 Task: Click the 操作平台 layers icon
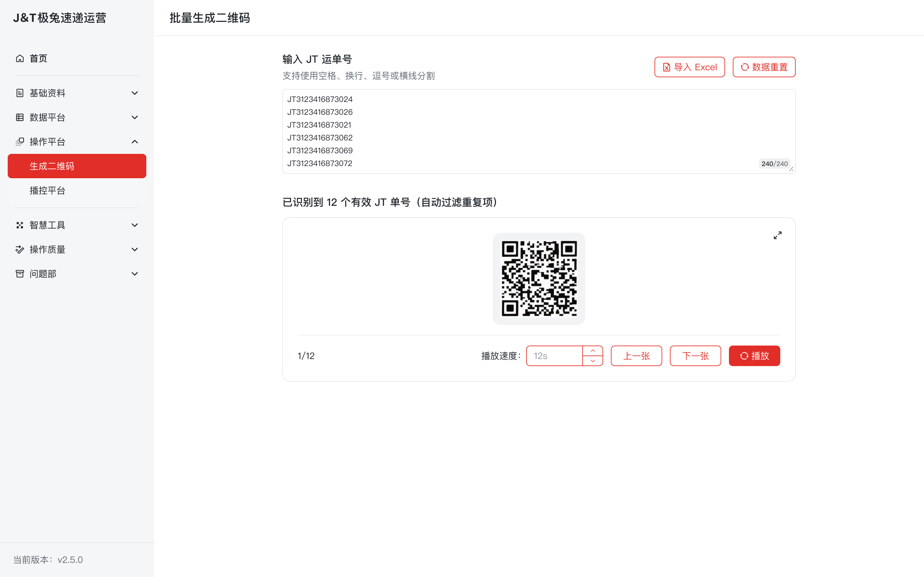point(20,142)
